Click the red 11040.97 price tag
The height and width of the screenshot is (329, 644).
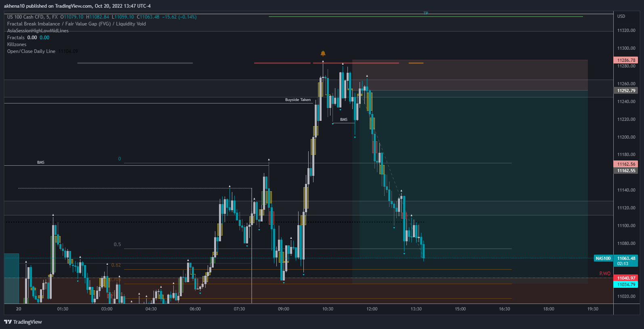point(626,278)
